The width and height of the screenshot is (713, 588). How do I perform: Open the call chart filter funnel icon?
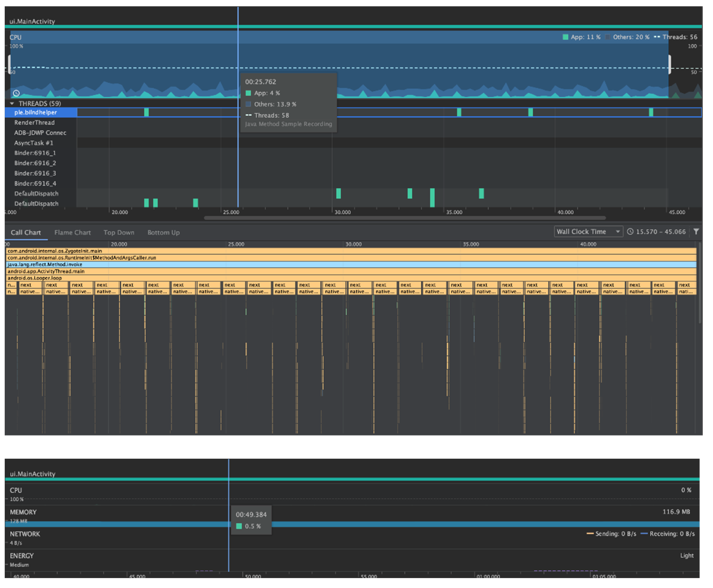[x=696, y=232]
